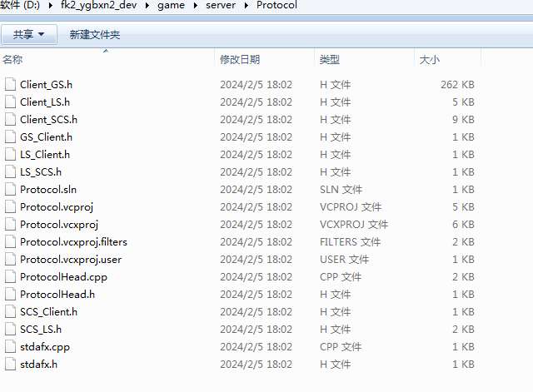Click the SCS_Client.h file icon
This screenshot has width=533, height=392.
pyautogui.click(x=10, y=311)
